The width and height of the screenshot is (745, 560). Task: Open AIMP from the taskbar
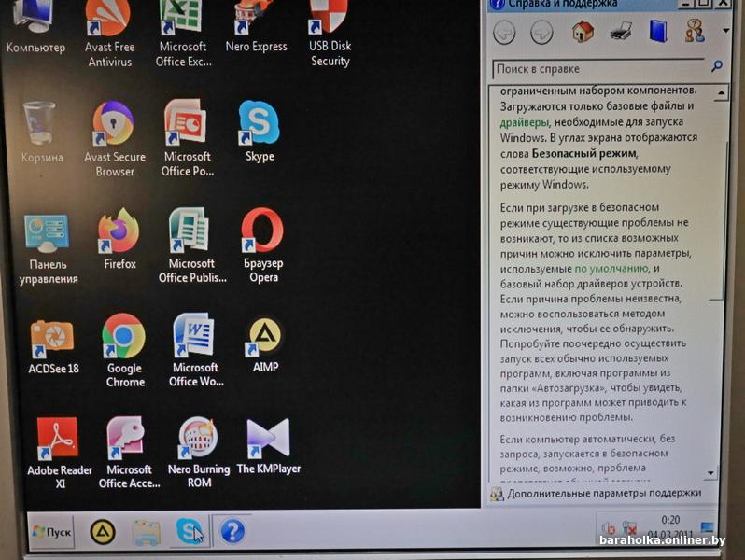103,531
